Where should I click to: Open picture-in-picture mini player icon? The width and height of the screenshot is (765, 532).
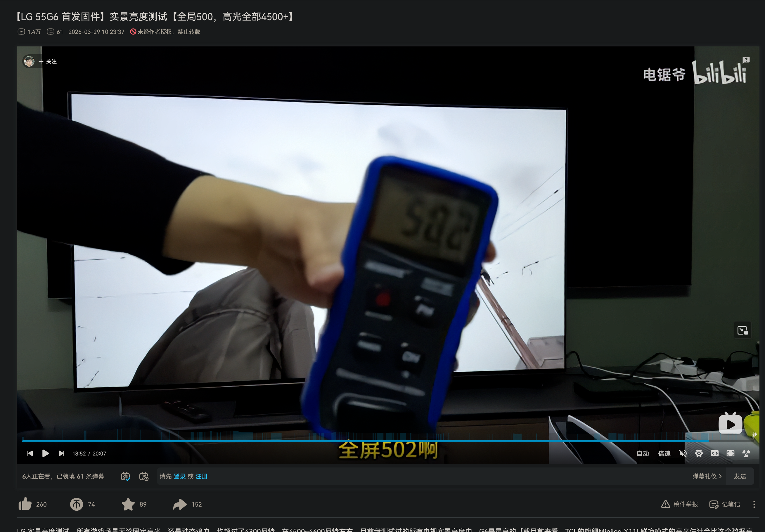[743, 330]
